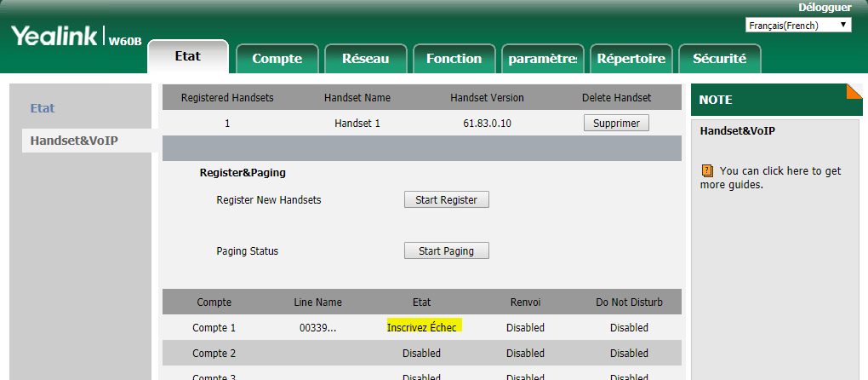Click the Délogguer logout link

click(824, 8)
